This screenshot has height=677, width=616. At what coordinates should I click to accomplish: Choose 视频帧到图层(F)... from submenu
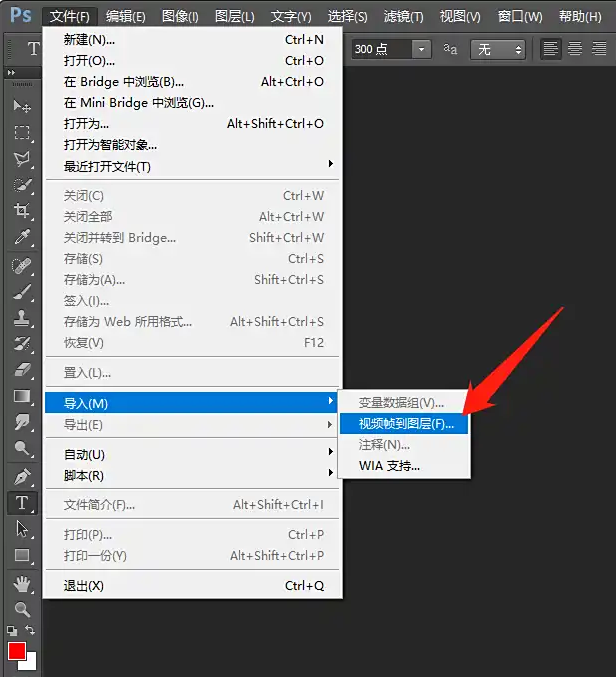(405, 423)
